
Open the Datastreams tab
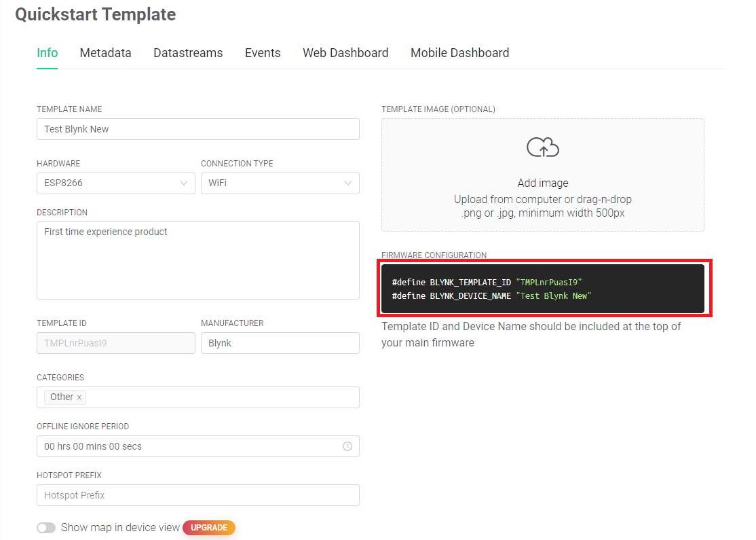tap(188, 52)
